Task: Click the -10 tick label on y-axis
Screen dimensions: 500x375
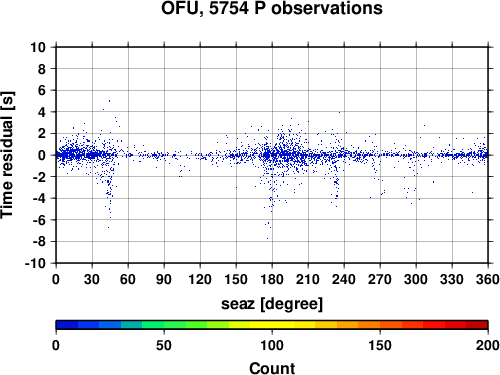Action: [35, 263]
